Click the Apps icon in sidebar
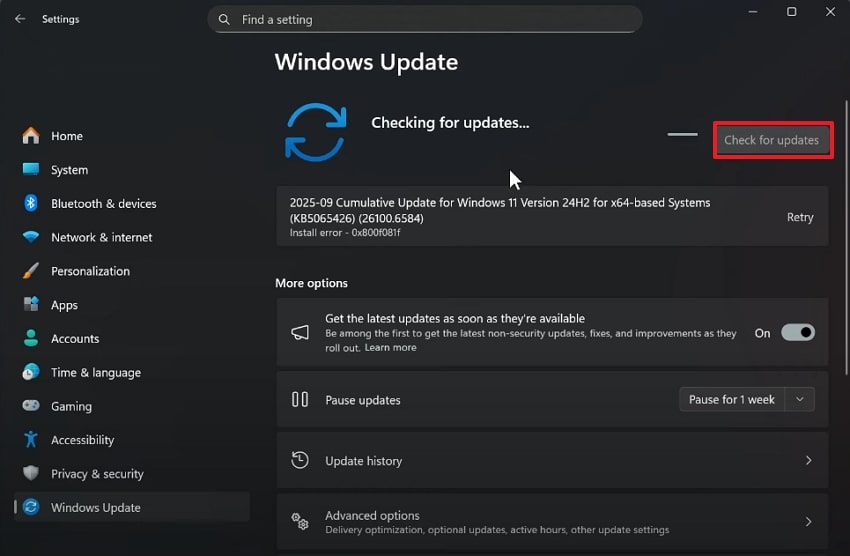 31,304
